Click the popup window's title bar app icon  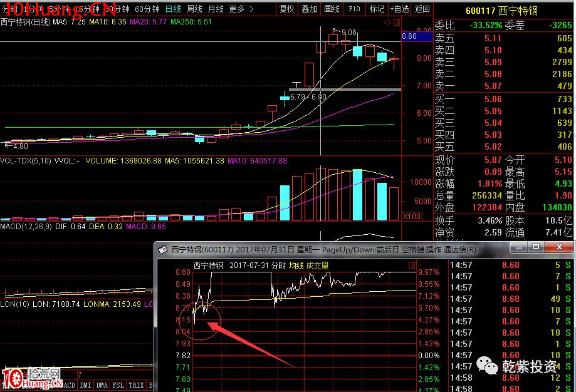point(163,250)
